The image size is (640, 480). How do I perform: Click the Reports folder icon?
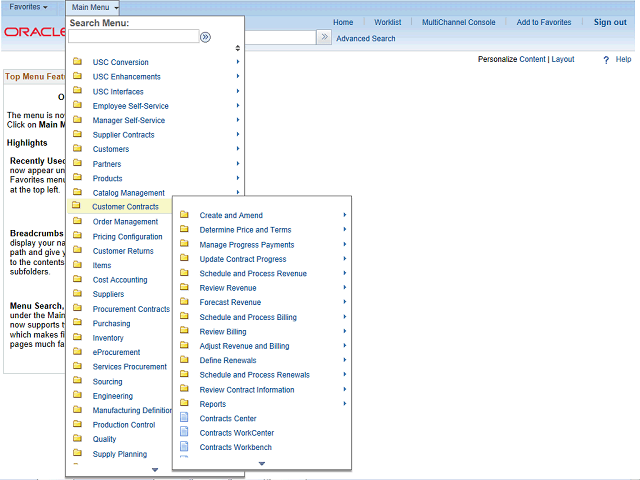pos(184,403)
